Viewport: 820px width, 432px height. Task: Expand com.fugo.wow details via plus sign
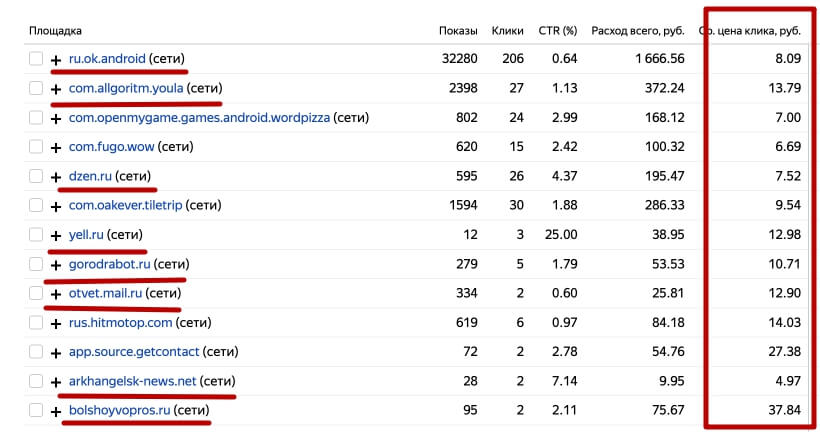pos(56,148)
